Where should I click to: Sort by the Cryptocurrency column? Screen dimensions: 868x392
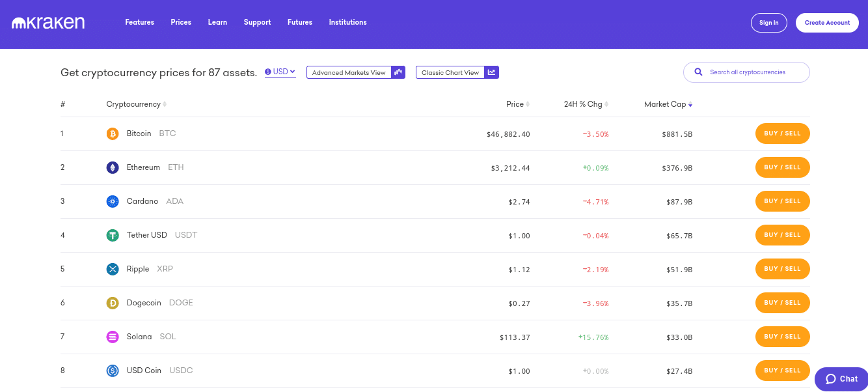[137, 104]
